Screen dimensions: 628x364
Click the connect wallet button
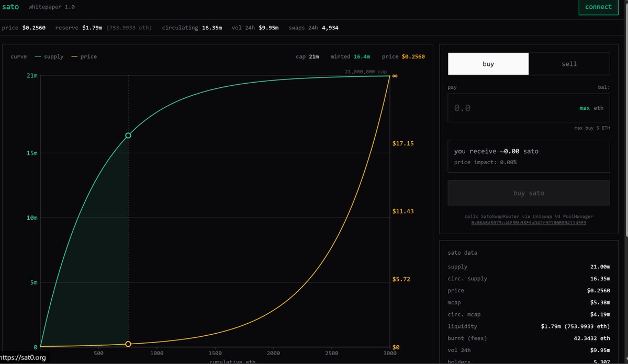(598, 7)
